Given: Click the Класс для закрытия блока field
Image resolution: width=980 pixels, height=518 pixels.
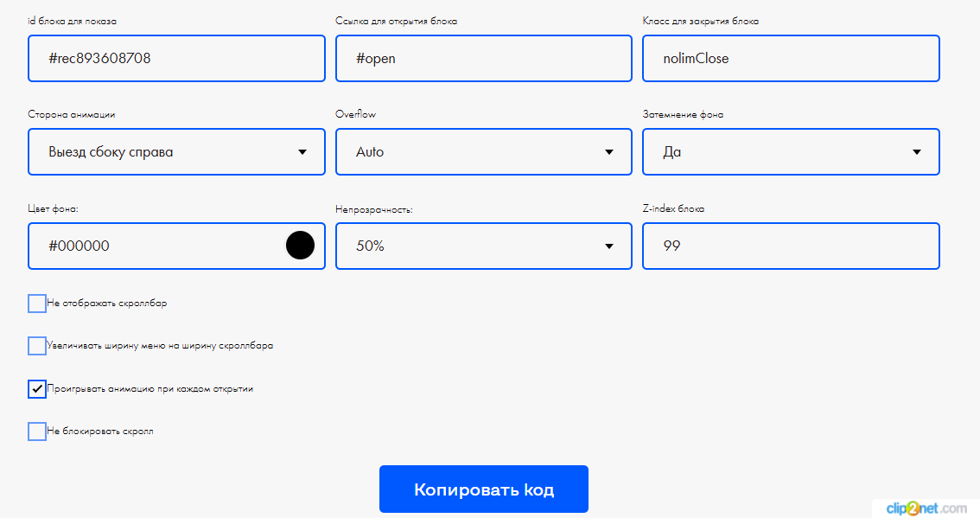Looking at the screenshot, I should (791, 59).
